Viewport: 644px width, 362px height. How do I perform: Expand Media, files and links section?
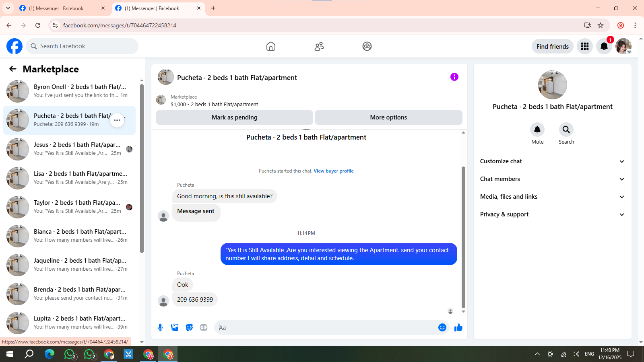click(553, 197)
